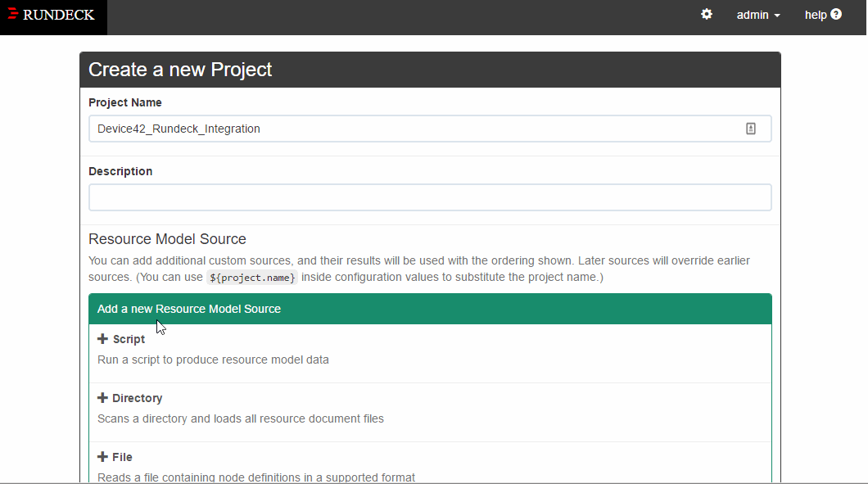This screenshot has height=484, width=868.
Task: Open the help menu
Action: (x=822, y=14)
